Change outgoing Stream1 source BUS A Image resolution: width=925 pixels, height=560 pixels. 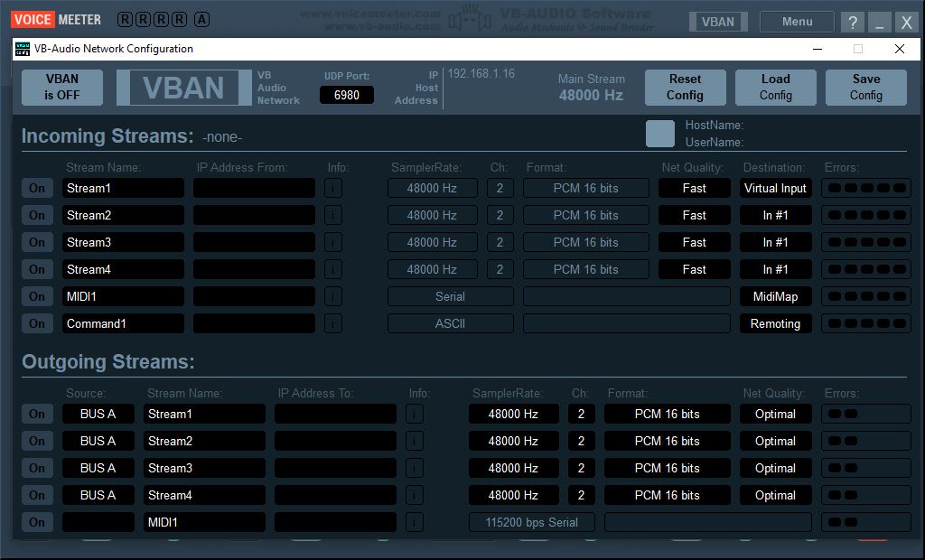pyautogui.click(x=98, y=415)
